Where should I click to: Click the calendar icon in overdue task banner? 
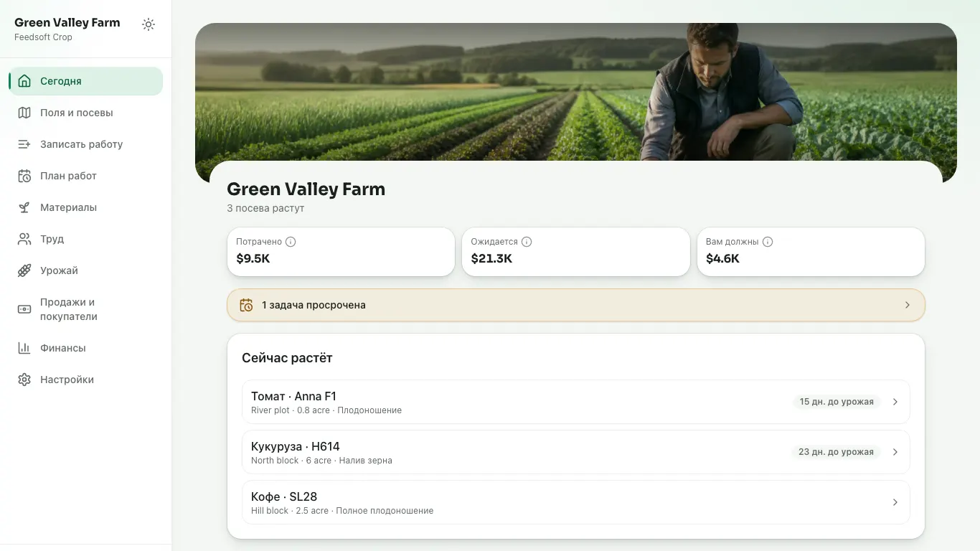pos(246,305)
